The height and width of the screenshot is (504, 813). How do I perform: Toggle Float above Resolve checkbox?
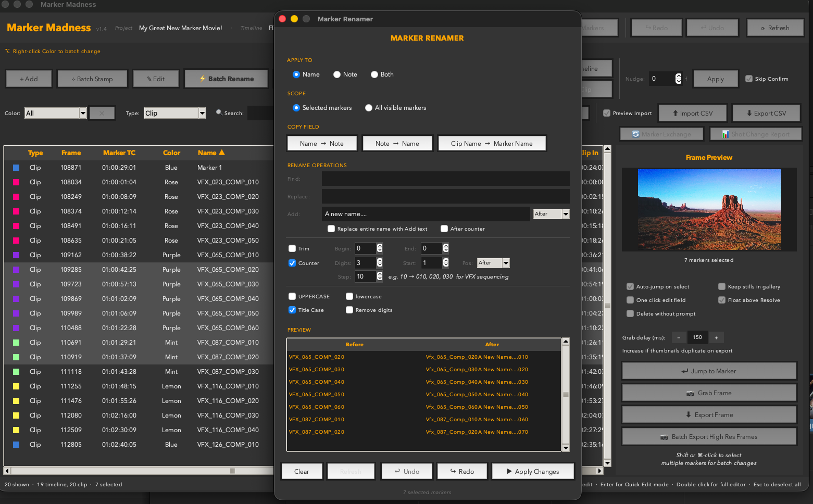coord(722,300)
